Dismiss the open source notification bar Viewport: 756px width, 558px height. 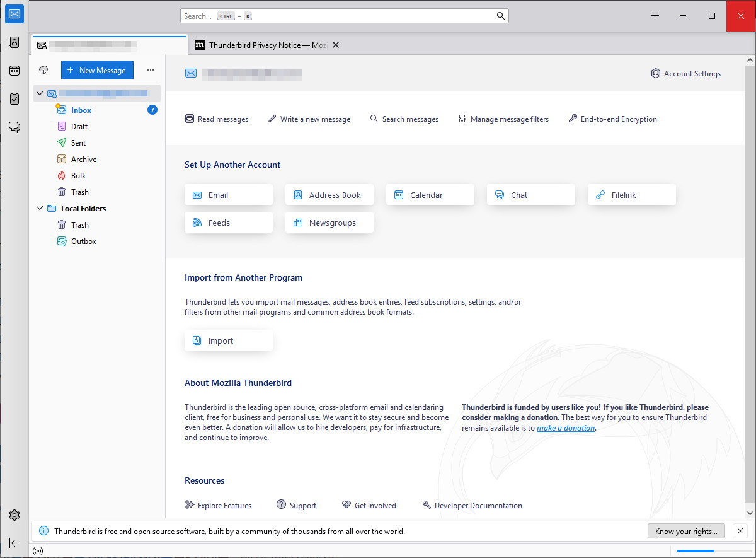coord(740,531)
